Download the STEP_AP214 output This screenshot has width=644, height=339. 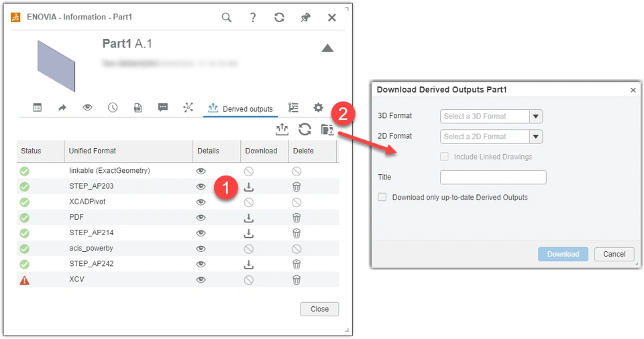point(249,234)
